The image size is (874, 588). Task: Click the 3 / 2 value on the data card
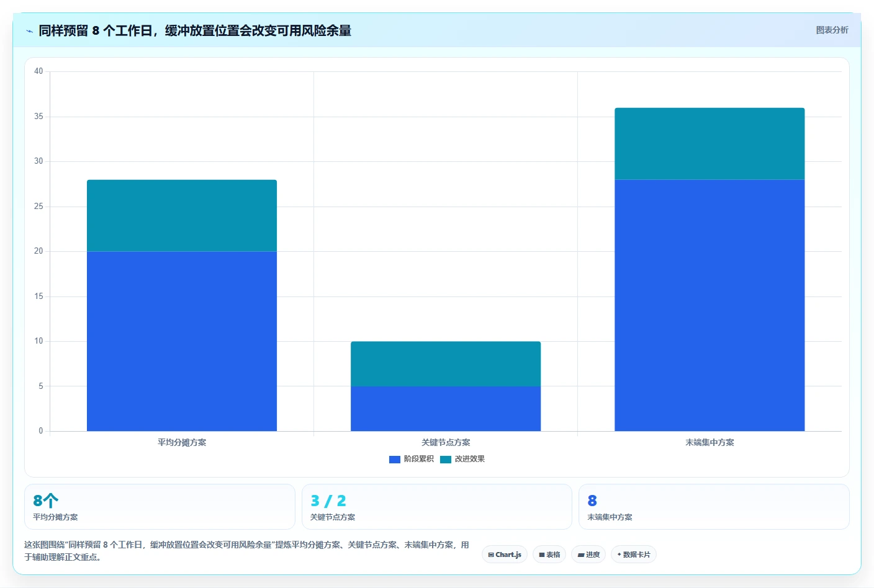click(x=328, y=501)
